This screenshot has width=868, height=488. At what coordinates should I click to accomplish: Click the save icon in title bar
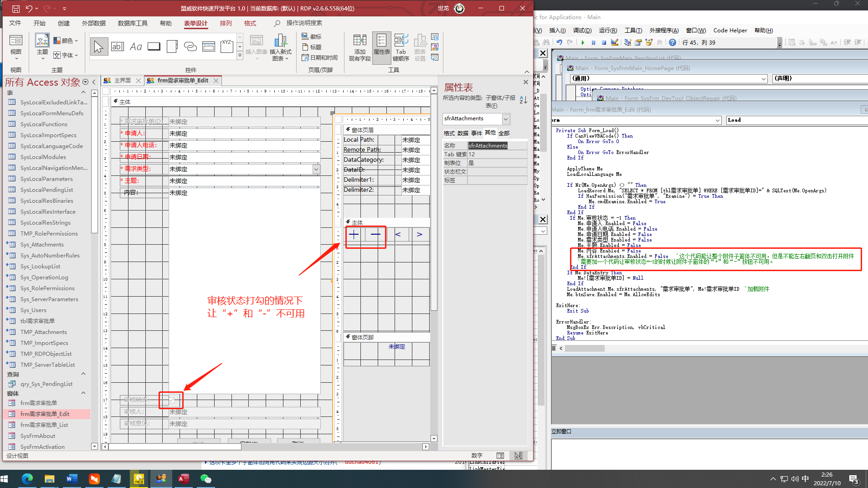tap(15, 8)
